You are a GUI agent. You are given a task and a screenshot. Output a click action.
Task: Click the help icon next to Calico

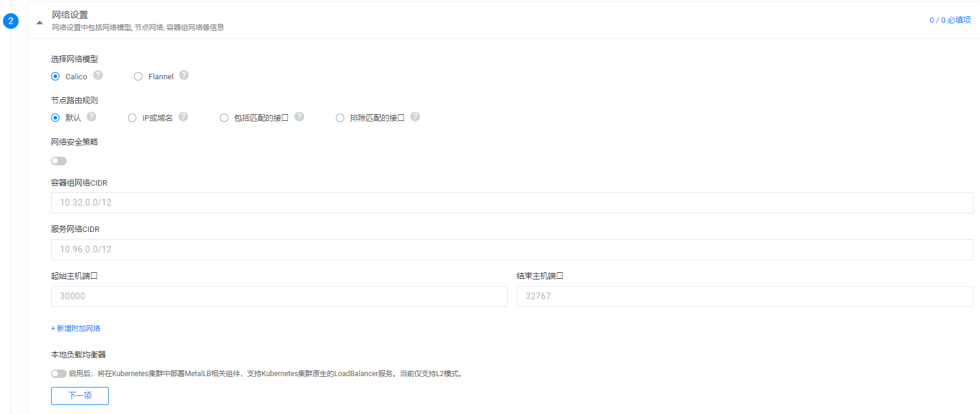click(x=98, y=76)
